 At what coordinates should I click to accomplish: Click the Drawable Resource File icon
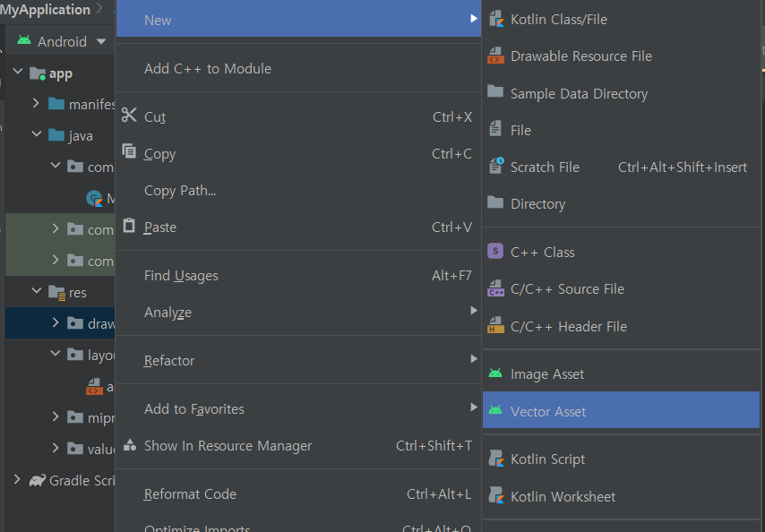(495, 56)
